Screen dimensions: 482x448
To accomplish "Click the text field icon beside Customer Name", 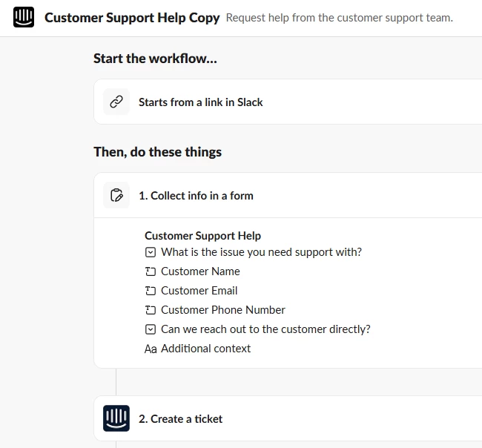I will (x=151, y=271).
